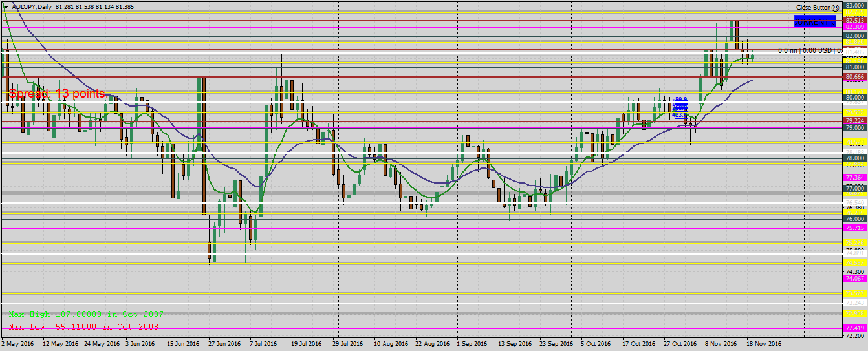Select the red 80.666 price label
The image size is (868, 351).
click(855, 76)
